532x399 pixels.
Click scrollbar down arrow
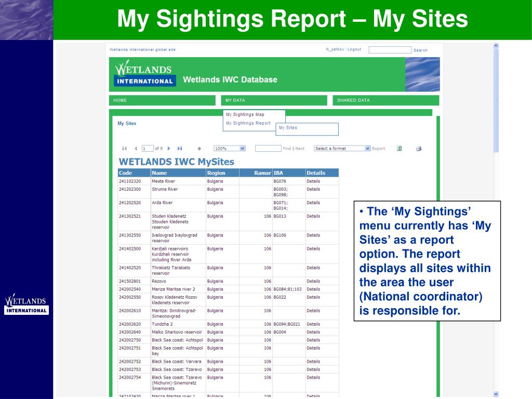(496, 394)
